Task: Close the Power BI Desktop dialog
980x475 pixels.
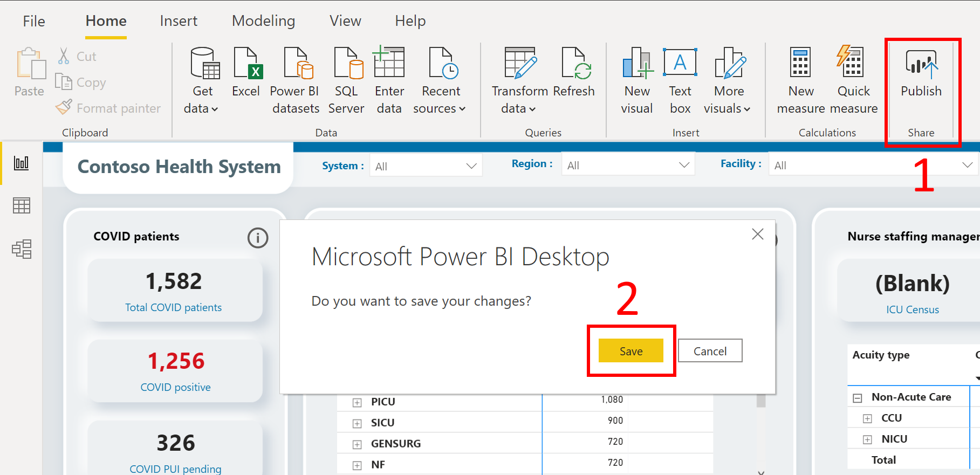Action: point(758,234)
